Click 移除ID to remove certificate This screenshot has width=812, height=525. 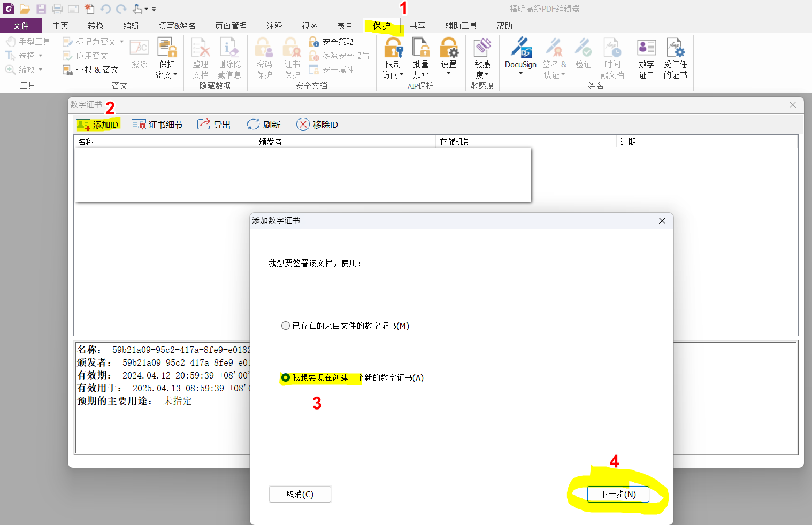click(x=317, y=125)
